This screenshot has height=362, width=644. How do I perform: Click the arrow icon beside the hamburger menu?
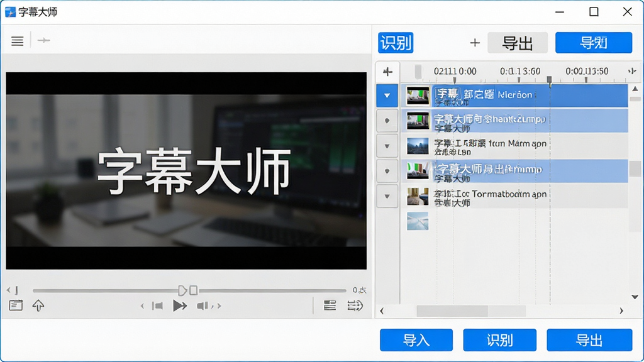coord(43,40)
